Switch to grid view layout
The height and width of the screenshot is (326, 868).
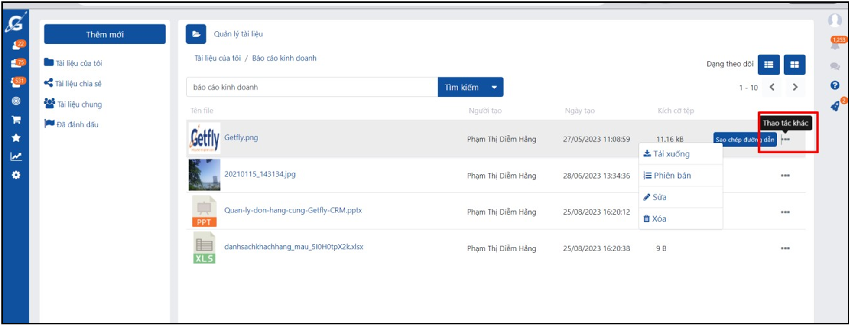tap(794, 65)
